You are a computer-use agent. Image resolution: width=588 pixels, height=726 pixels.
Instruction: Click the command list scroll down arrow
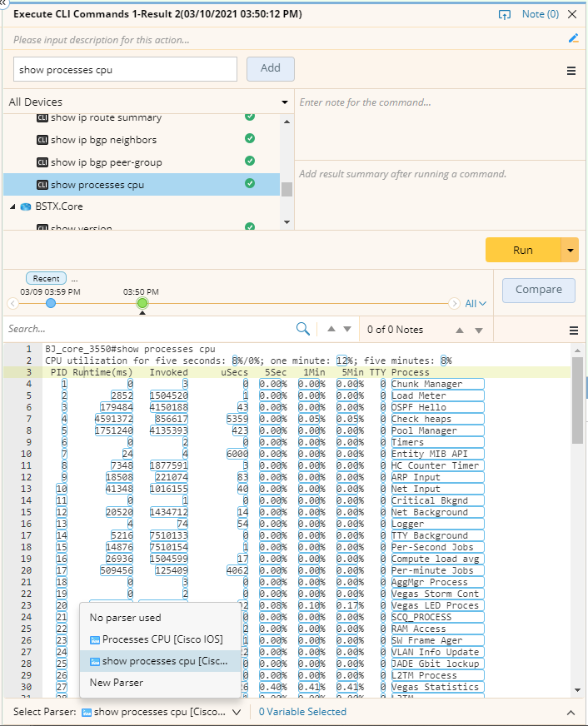coord(287,222)
